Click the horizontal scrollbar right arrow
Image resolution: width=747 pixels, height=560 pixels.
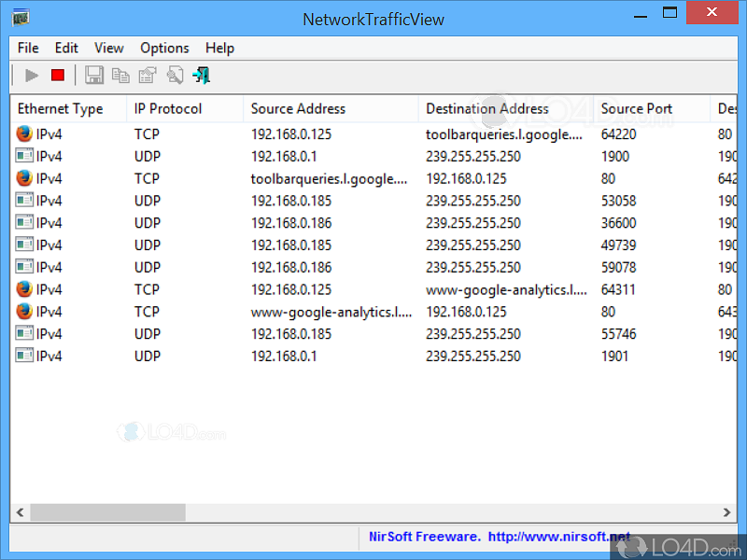tap(727, 511)
